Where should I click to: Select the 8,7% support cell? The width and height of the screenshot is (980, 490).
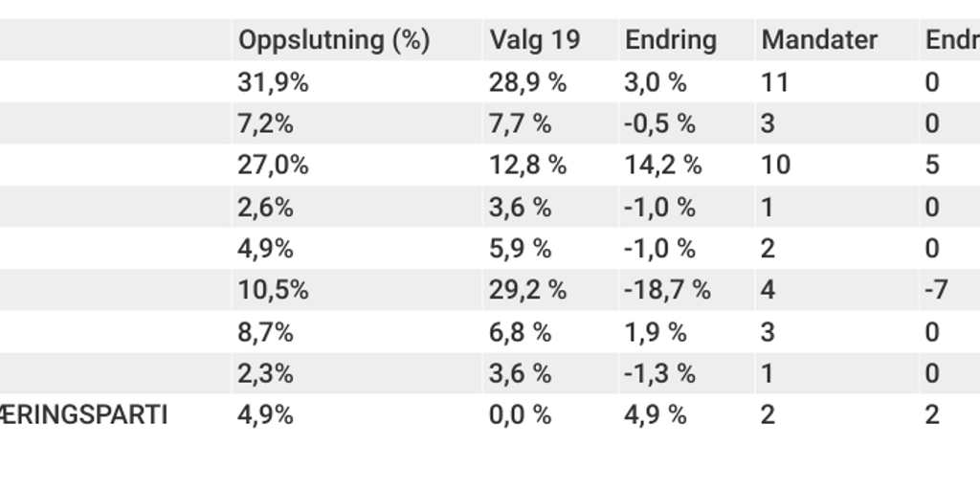click(265, 332)
